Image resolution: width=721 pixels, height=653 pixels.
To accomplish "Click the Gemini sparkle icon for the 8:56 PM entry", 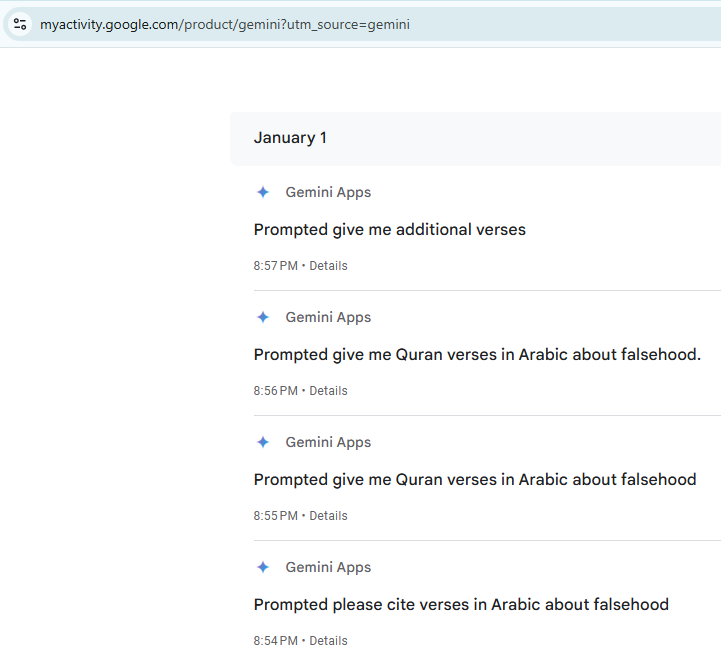I will (263, 317).
